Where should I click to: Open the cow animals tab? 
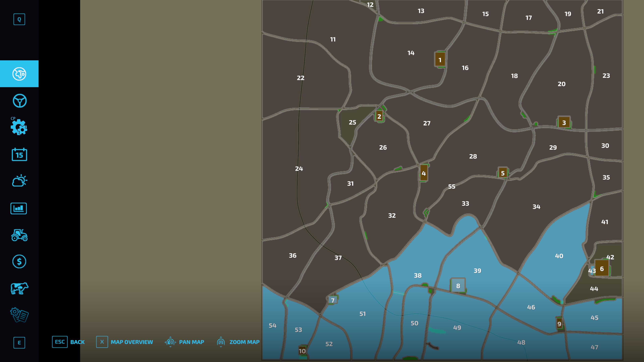pos(19,288)
